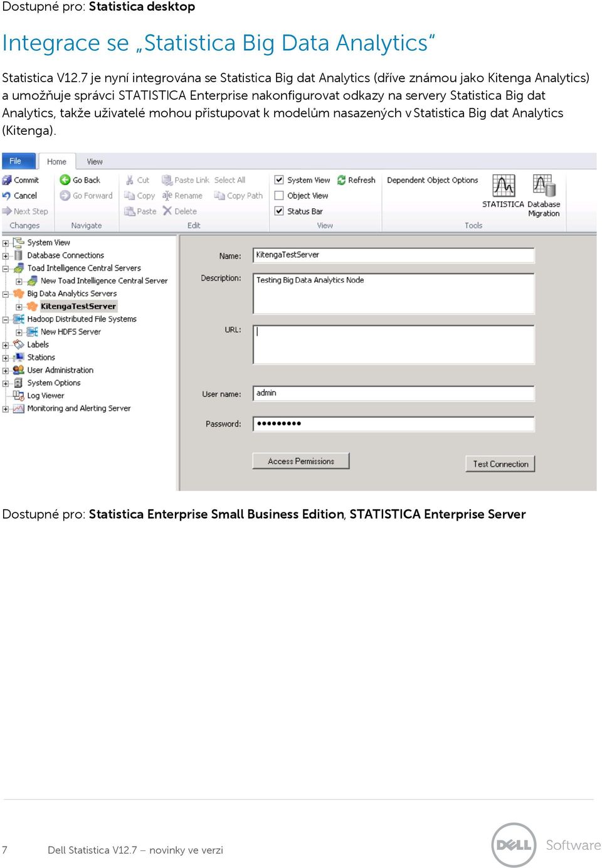Select the Hadoop Distributed File Systems icon
Image resolution: width=602 pixels, height=868 pixels.
[x=19, y=319]
